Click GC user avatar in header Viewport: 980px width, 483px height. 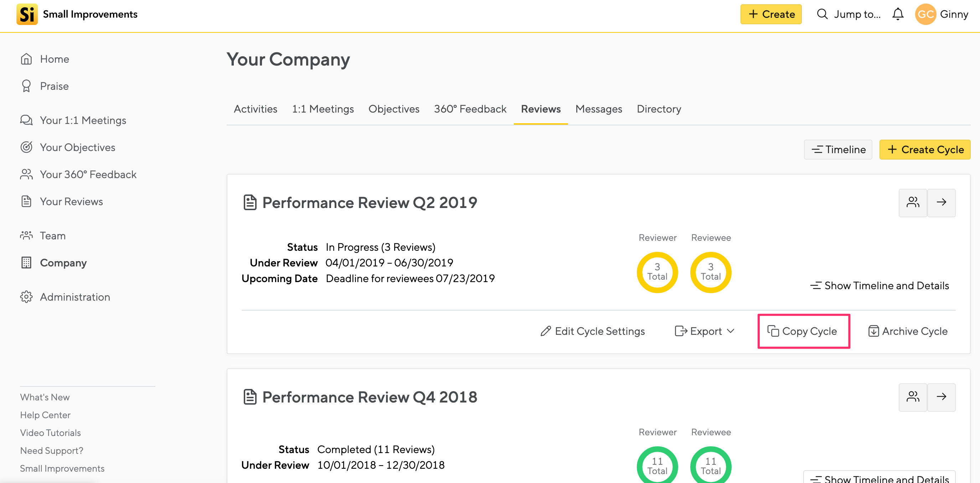(x=925, y=14)
